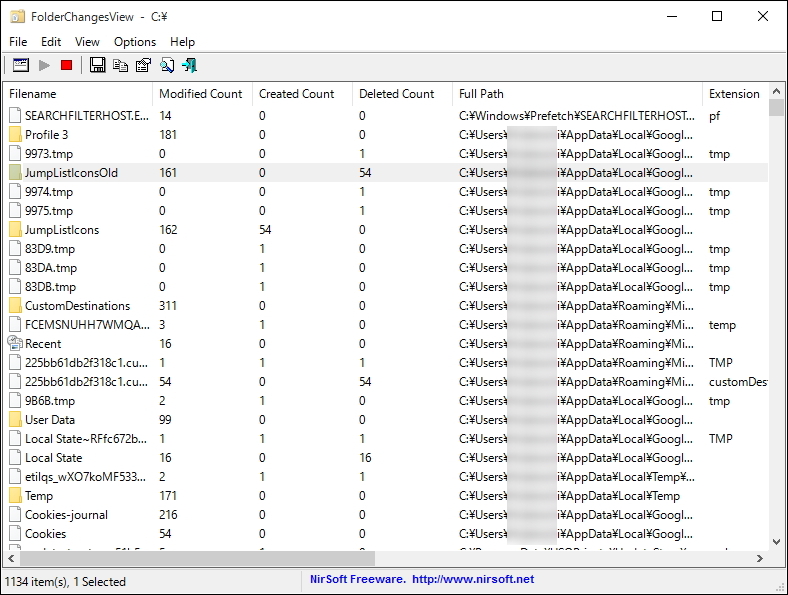Click the file icon of SEARCHFILTERHOST.E... row

point(16,116)
